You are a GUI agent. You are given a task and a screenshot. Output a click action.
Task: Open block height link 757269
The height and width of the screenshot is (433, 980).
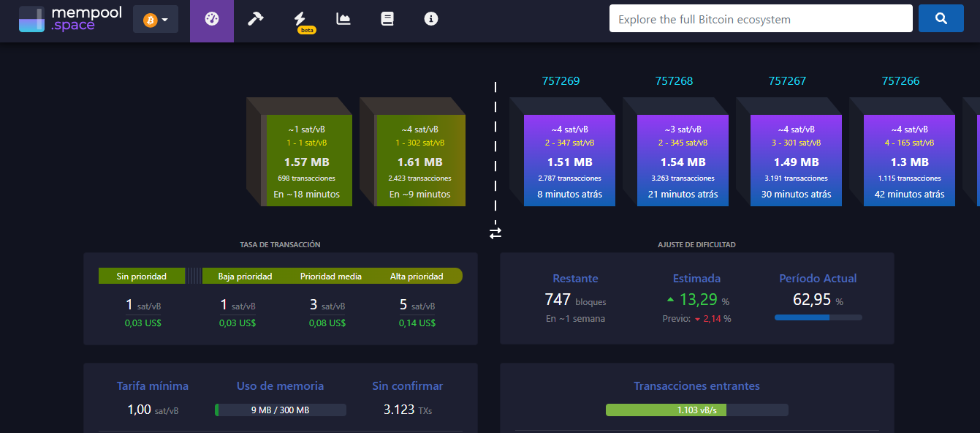point(561,81)
